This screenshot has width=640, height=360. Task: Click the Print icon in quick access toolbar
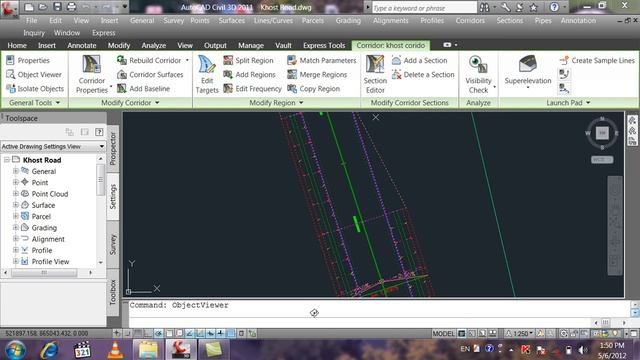[71, 7]
